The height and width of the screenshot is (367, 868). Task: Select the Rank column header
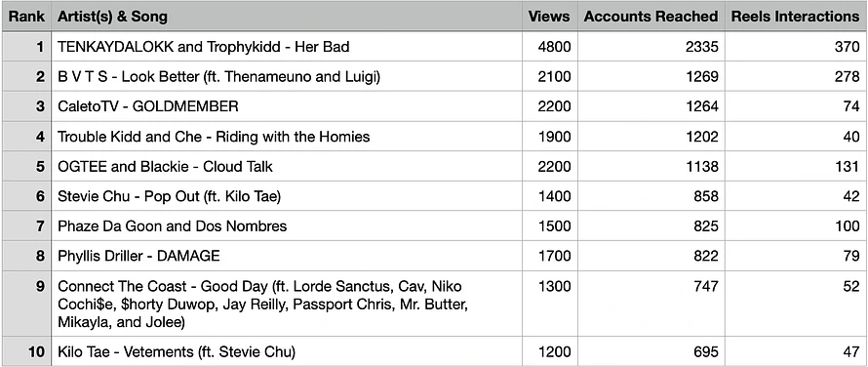[26, 17]
